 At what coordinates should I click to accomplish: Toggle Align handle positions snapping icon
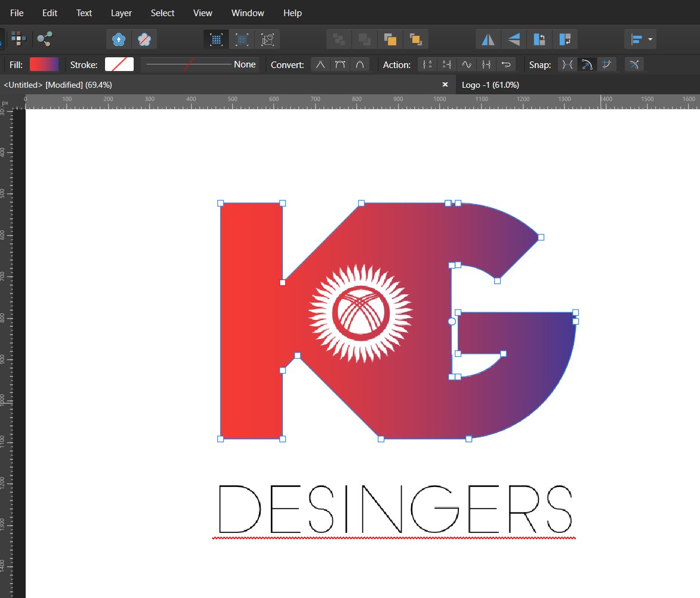(634, 64)
